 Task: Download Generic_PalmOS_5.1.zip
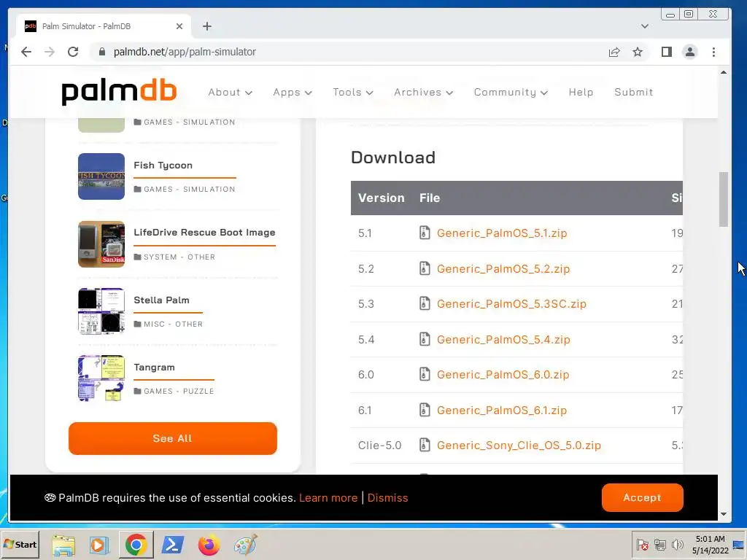[x=502, y=233]
